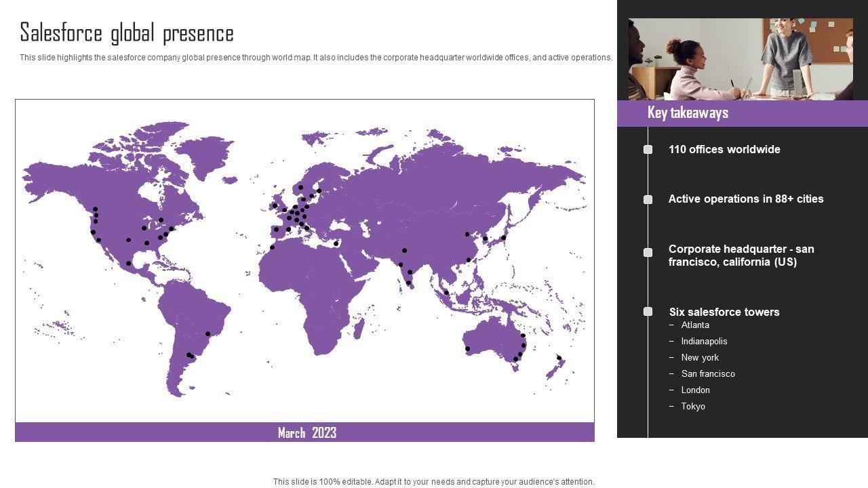868x488 pixels.
Task: Select the Atlanta tower list item
Action: [695, 325]
